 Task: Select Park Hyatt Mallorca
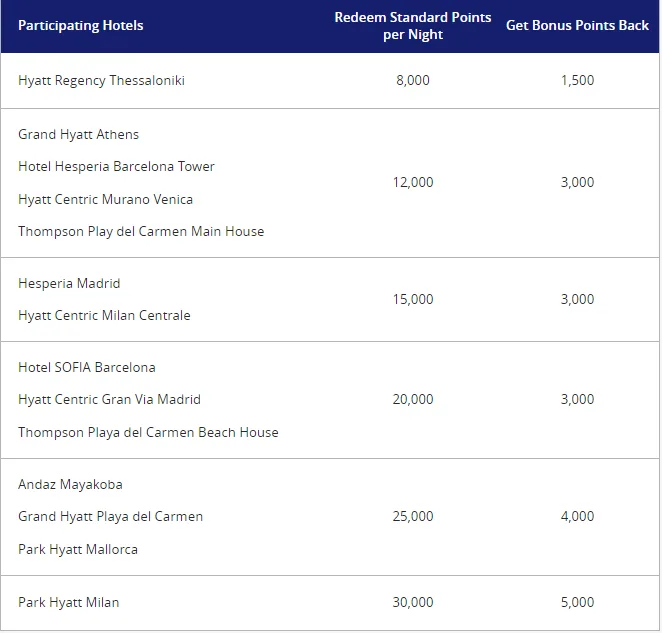(78, 549)
